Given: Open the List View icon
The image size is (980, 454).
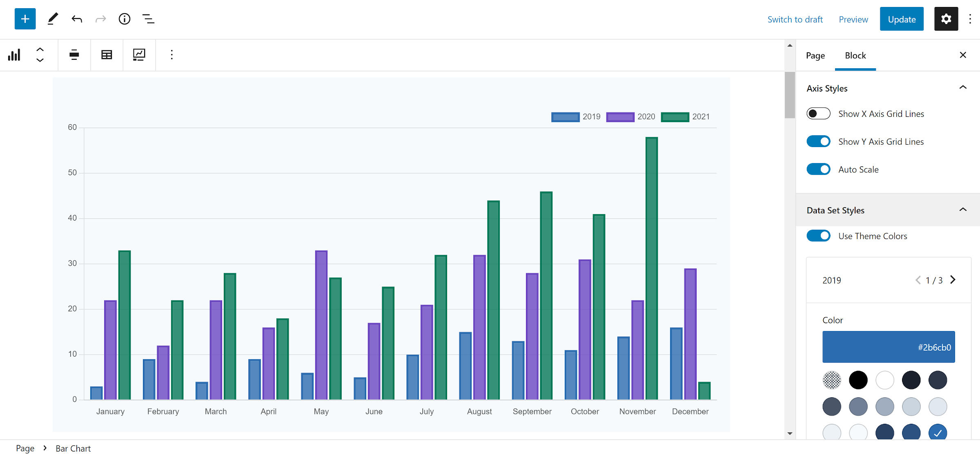Looking at the screenshot, I should 148,19.
